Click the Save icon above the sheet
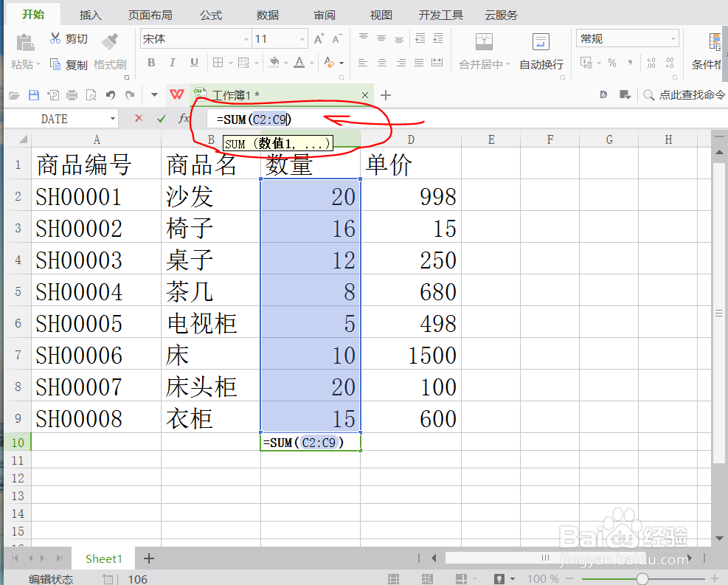 (x=33, y=94)
